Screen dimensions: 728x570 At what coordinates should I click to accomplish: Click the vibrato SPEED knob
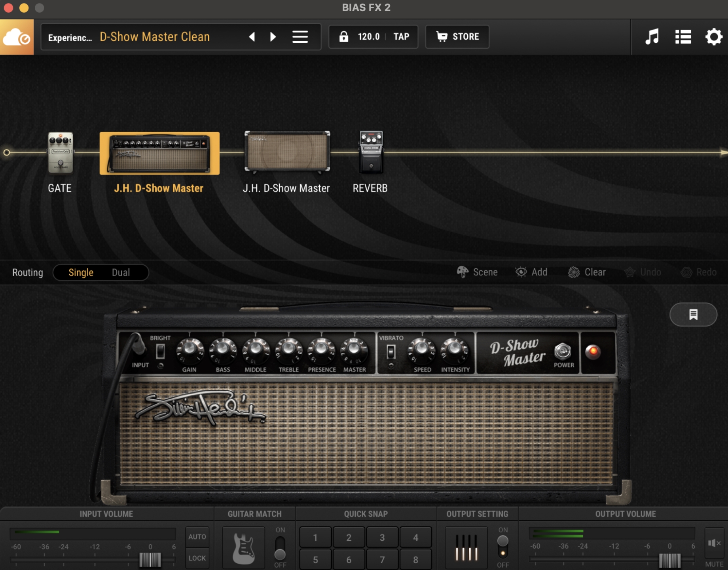[422, 351]
